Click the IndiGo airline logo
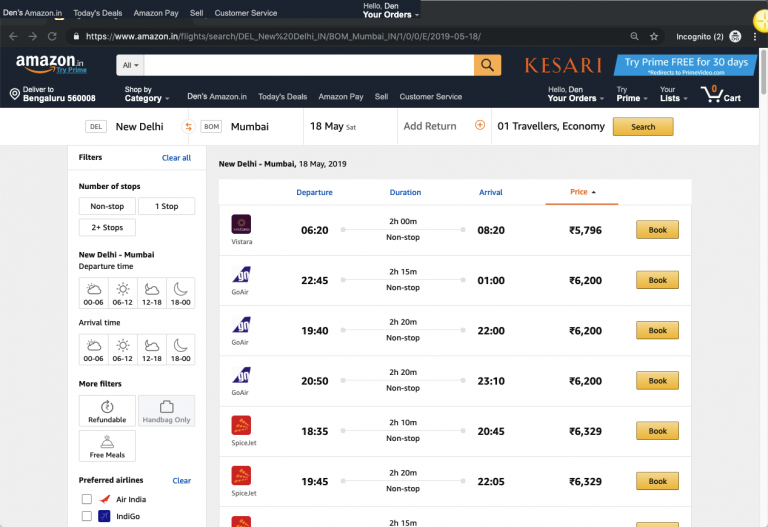768x527 pixels. point(104,516)
